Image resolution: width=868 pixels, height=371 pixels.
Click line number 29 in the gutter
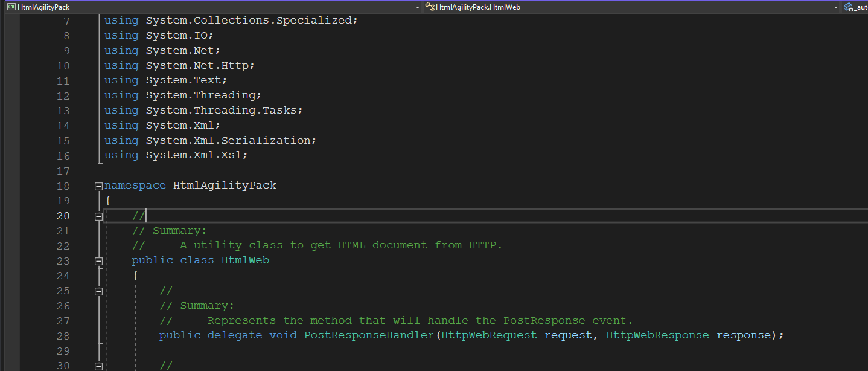[x=63, y=351]
